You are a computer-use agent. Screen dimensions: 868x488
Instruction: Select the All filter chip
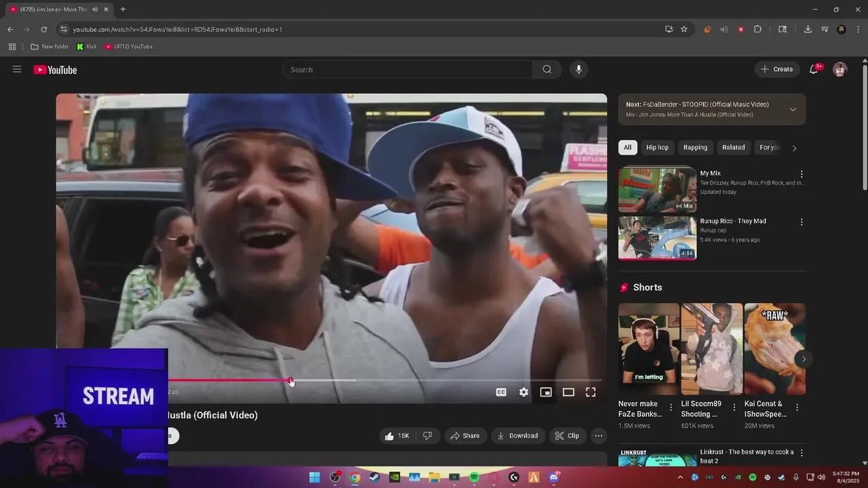click(x=627, y=148)
